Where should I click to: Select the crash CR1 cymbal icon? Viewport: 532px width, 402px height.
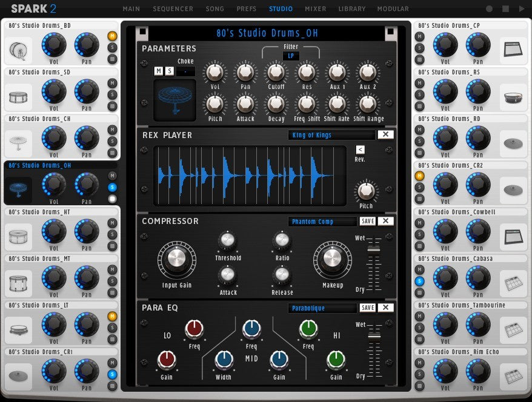[x=18, y=376]
